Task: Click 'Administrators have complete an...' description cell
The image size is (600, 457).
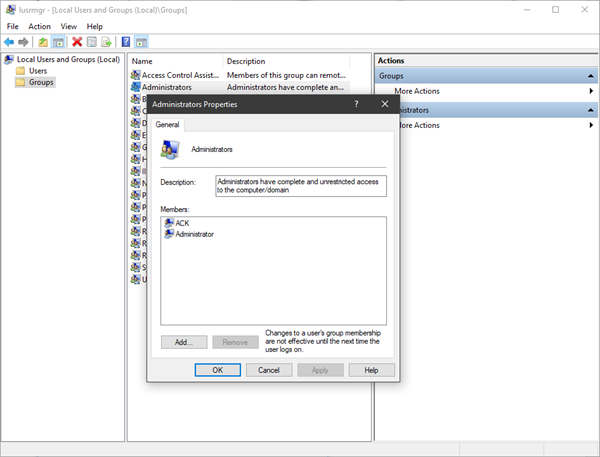Action: 285,87
